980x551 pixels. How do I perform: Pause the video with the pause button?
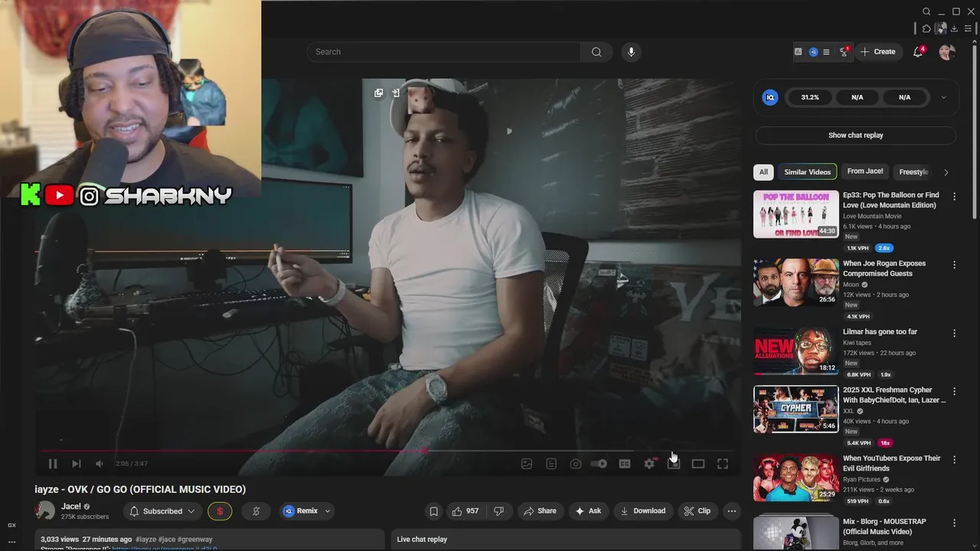(x=52, y=464)
